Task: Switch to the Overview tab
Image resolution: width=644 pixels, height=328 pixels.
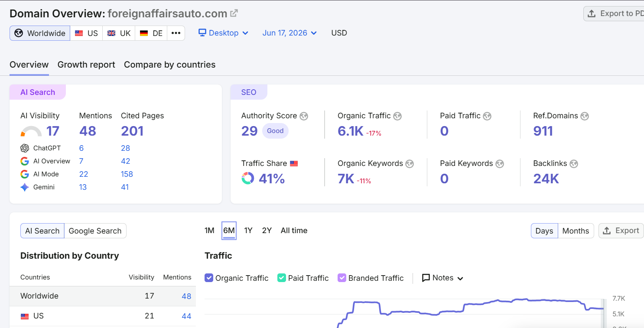Action: [x=29, y=65]
